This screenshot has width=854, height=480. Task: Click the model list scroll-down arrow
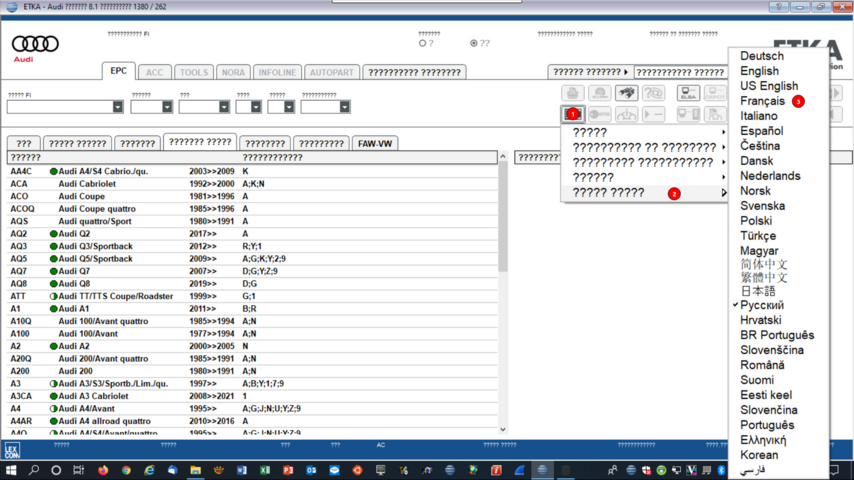coord(503,429)
